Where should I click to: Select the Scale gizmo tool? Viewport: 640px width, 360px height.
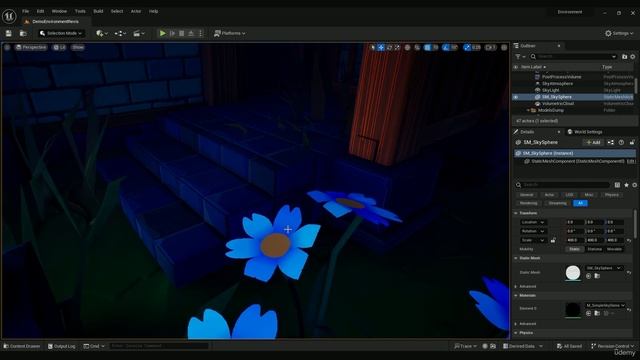[x=397, y=47]
